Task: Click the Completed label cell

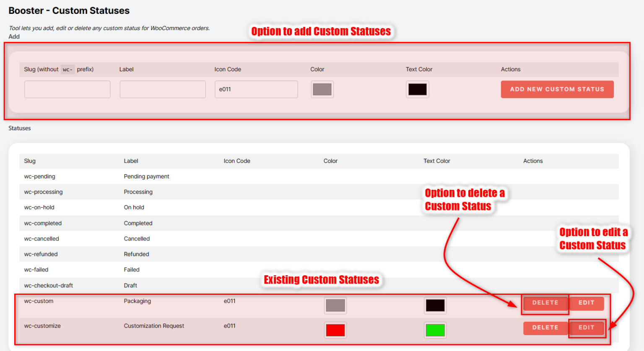Action: [x=138, y=223]
